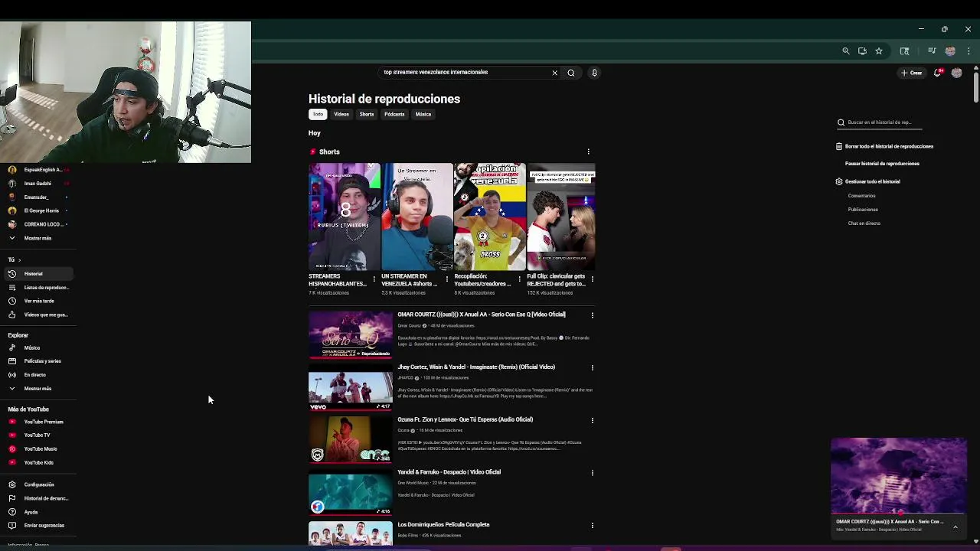
Task: Open UN STREAMER EN VENEZUELA short
Action: coord(417,217)
